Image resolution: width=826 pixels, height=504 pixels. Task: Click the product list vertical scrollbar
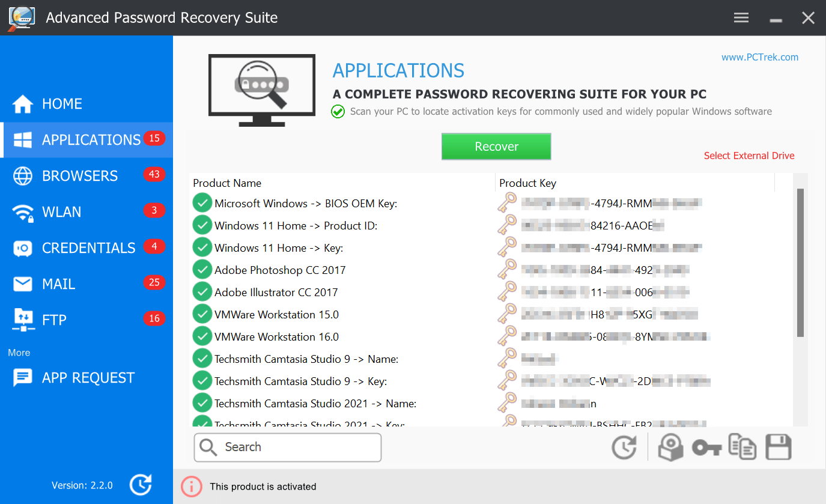(x=800, y=263)
